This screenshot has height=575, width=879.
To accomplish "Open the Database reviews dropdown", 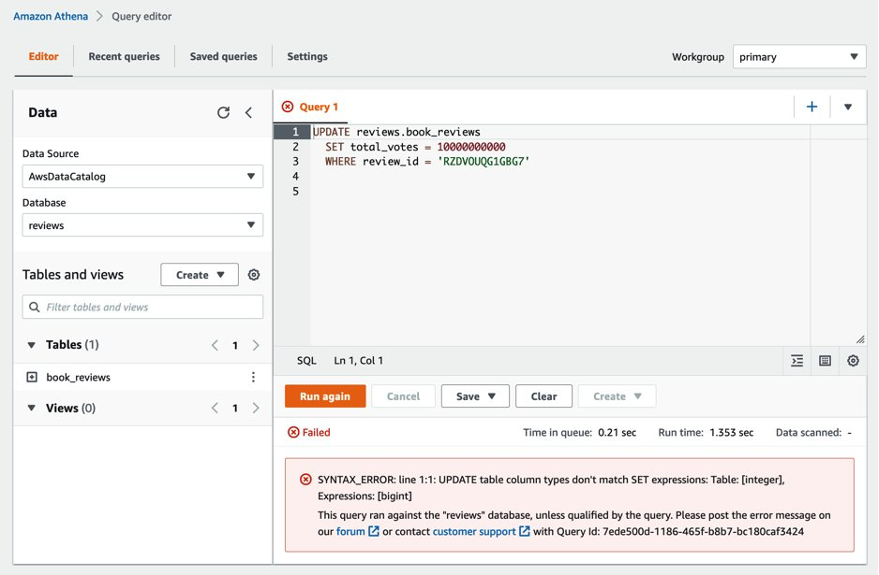I will pos(142,225).
